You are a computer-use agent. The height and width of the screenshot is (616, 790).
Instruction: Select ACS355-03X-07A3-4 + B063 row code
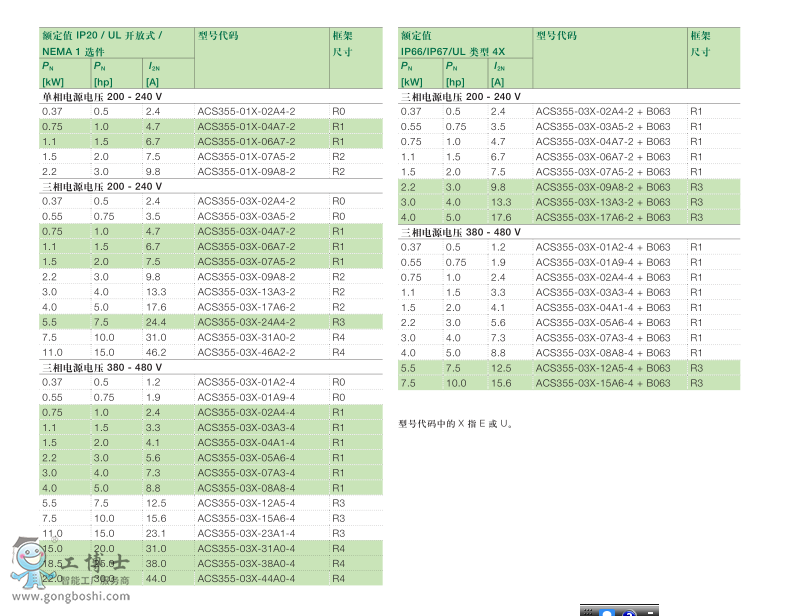coord(603,338)
